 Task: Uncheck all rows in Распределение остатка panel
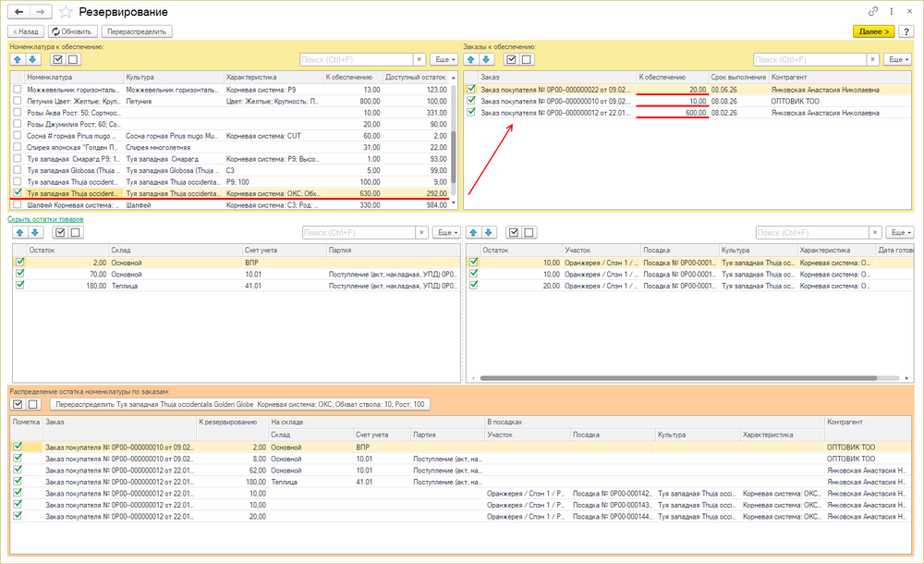tap(33, 404)
